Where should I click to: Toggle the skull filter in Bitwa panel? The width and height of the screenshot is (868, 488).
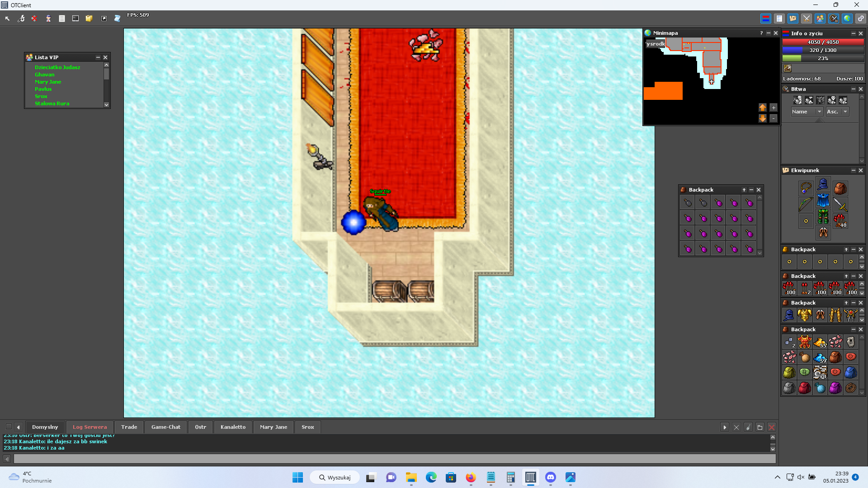click(x=832, y=100)
